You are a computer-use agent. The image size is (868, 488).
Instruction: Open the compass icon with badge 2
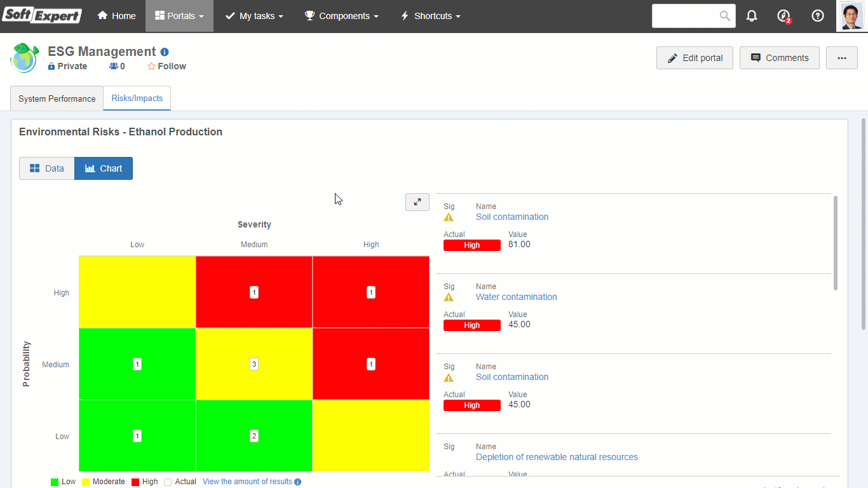[784, 16]
